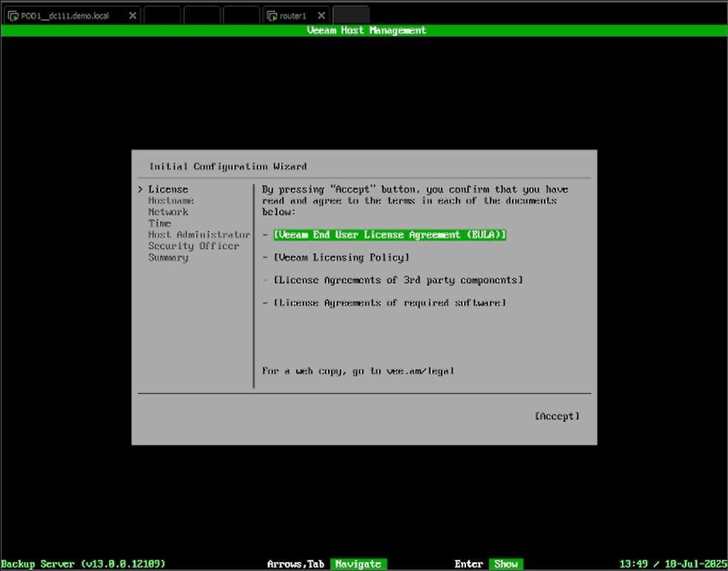Image resolution: width=728 pixels, height=571 pixels.
Task: Select the Hostname wizard step
Action: pos(171,200)
